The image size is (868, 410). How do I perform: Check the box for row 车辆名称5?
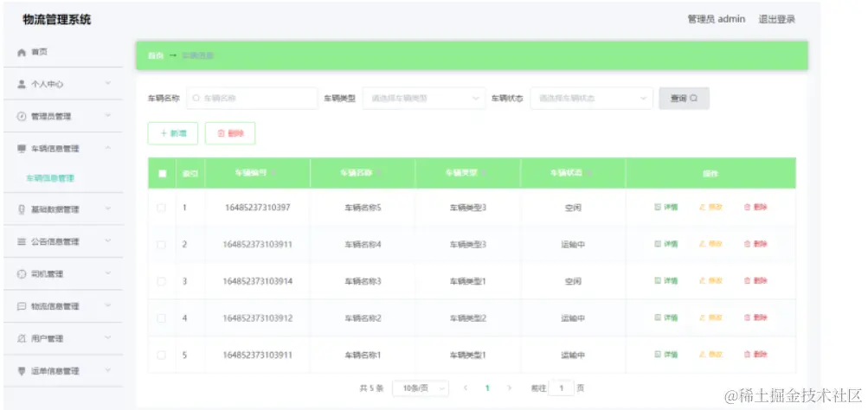[161, 208]
